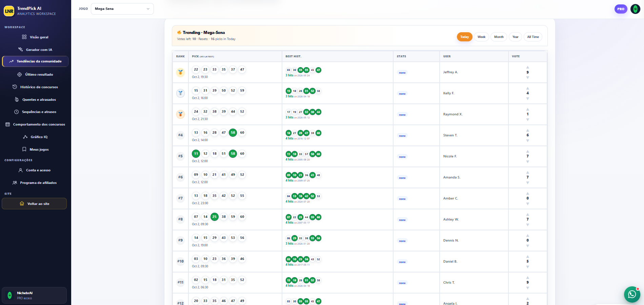Upvote Raymond X.'s pick
The image size is (644, 305).
527,109
